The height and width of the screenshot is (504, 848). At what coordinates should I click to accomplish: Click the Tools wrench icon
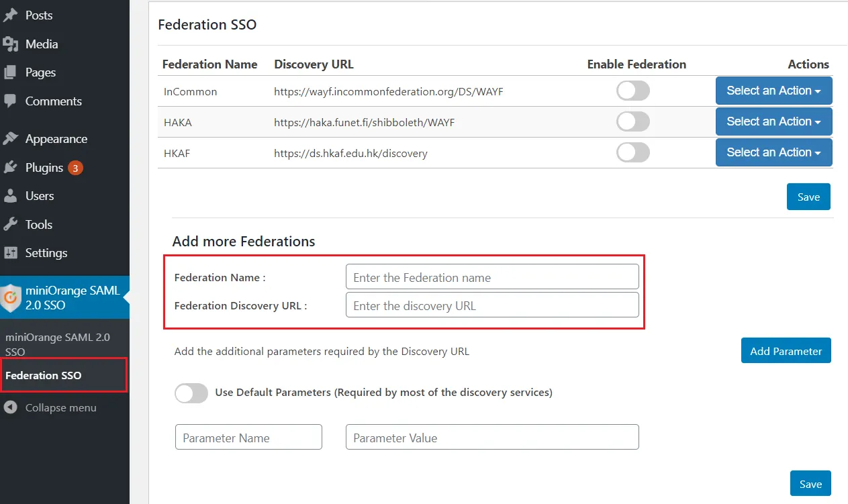pos(10,225)
